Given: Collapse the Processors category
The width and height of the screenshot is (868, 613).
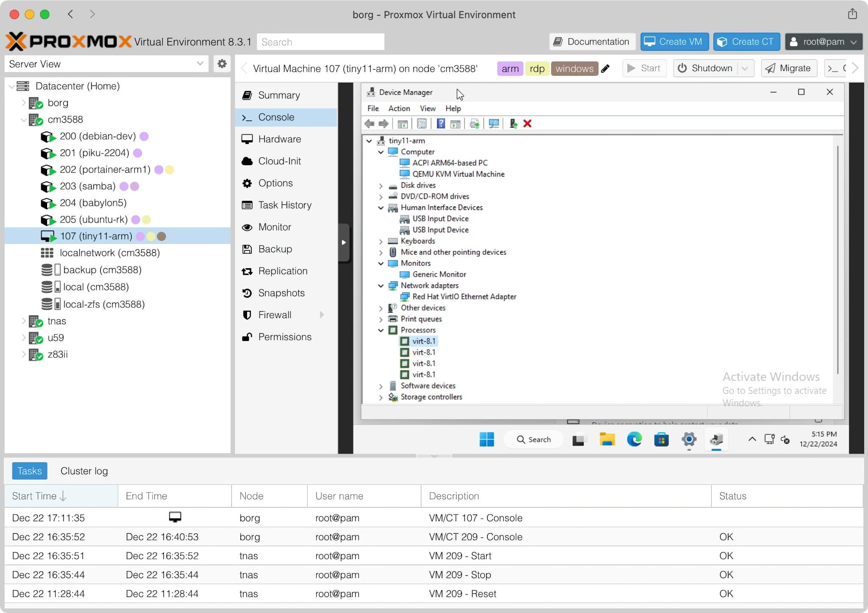Looking at the screenshot, I should (381, 330).
